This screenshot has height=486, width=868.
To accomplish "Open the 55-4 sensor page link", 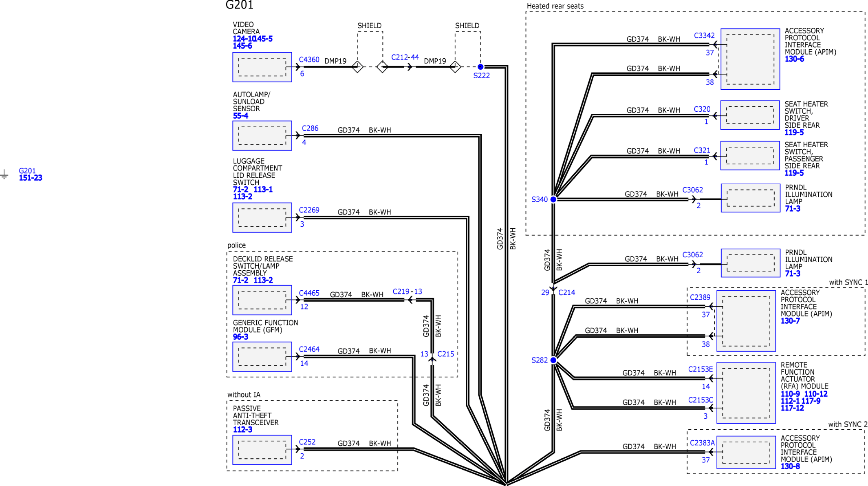I will (x=240, y=116).
